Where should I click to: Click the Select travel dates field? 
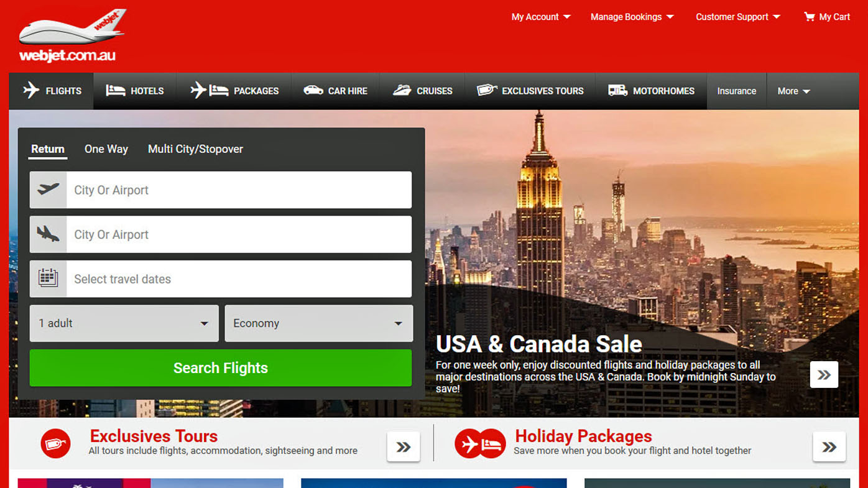coord(221,279)
